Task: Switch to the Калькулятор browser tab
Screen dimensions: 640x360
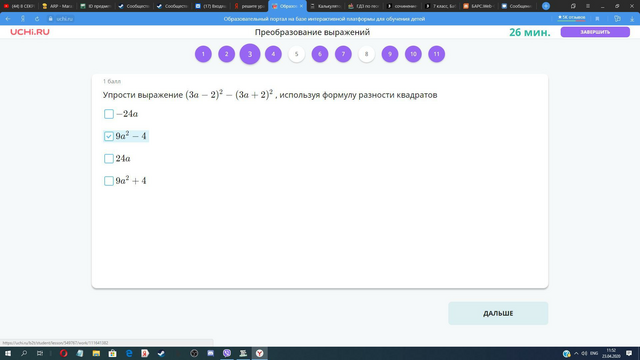Action: (x=326, y=6)
